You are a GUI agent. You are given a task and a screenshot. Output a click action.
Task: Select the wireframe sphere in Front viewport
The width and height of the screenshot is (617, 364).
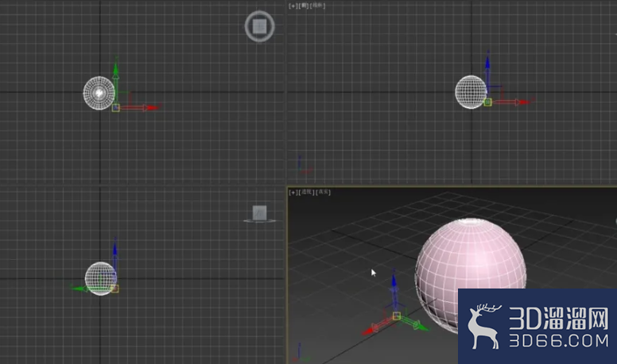point(471,92)
